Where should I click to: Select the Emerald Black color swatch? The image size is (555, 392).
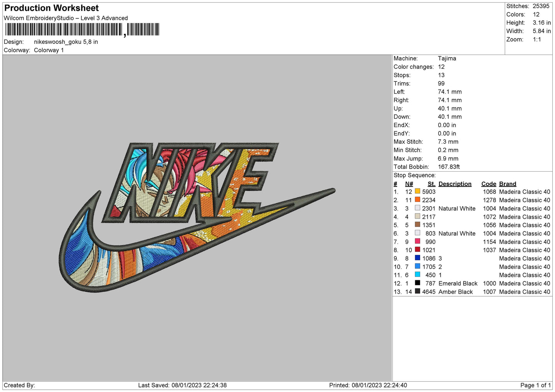pyautogui.click(x=417, y=283)
